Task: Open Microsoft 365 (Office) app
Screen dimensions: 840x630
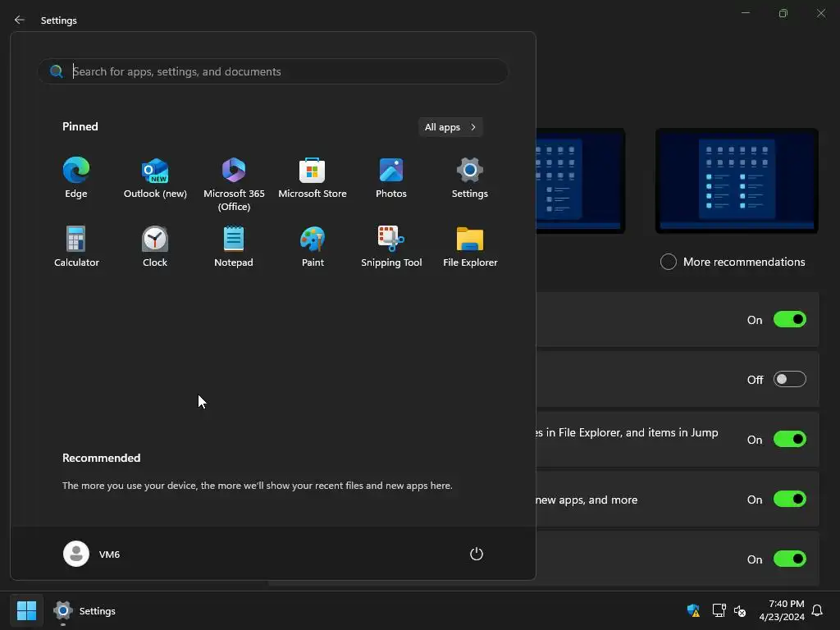Action: point(234,185)
